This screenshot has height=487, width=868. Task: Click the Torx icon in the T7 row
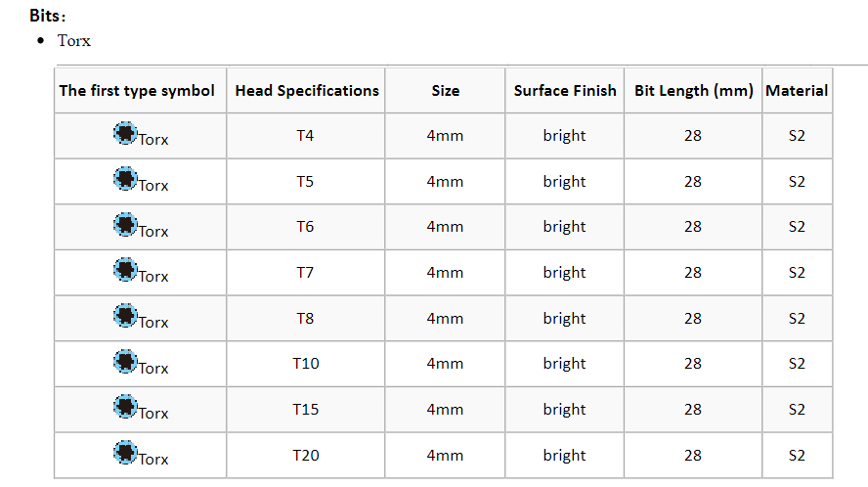[x=125, y=269]
